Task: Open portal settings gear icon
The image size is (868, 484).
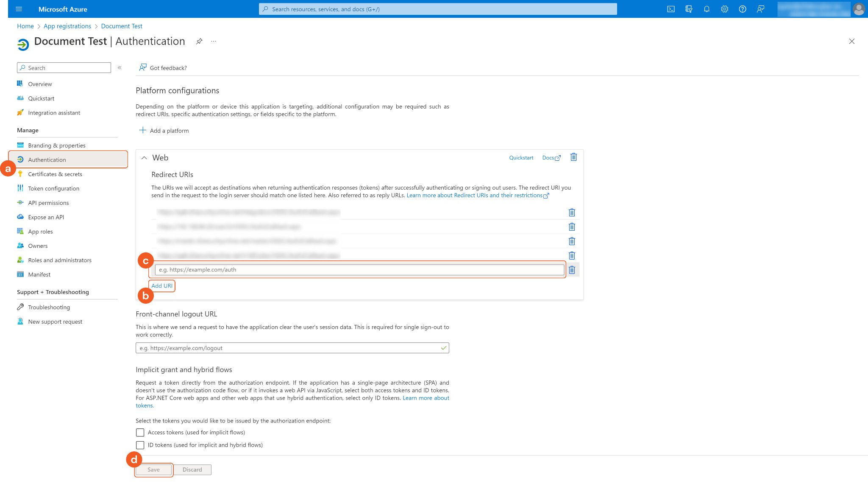Action: (724, 9)
